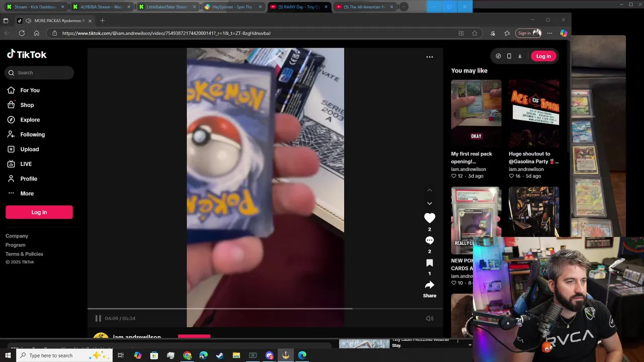Open the 'My first real pack opening' thumbnail
This screenshot has width=644, height=362.
point(476,113)
